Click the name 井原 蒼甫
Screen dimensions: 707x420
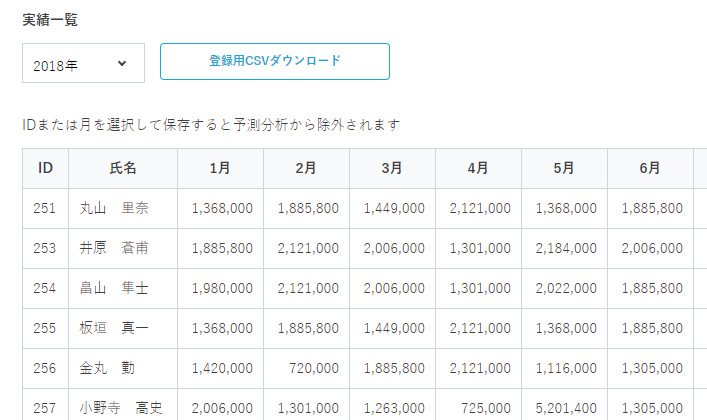(114, 248)
